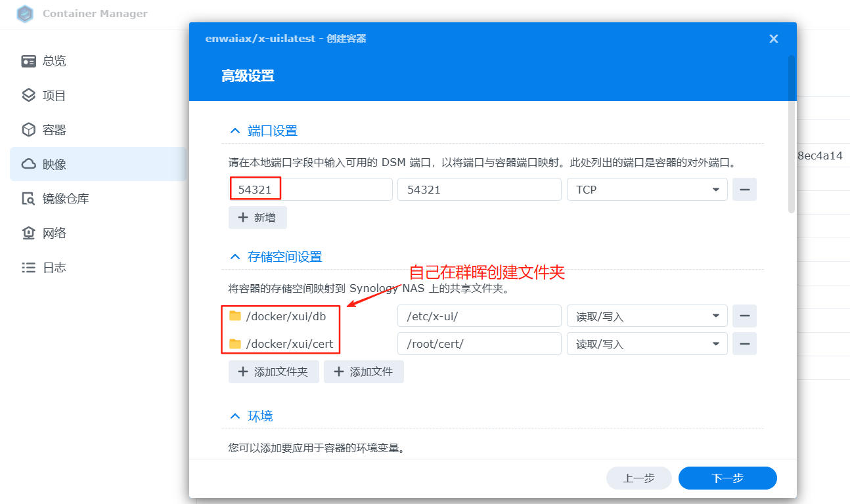Open permission dropdown for /root/cert/ mount
Viewport: 850px width, 504px height.
tap(647, 344)
